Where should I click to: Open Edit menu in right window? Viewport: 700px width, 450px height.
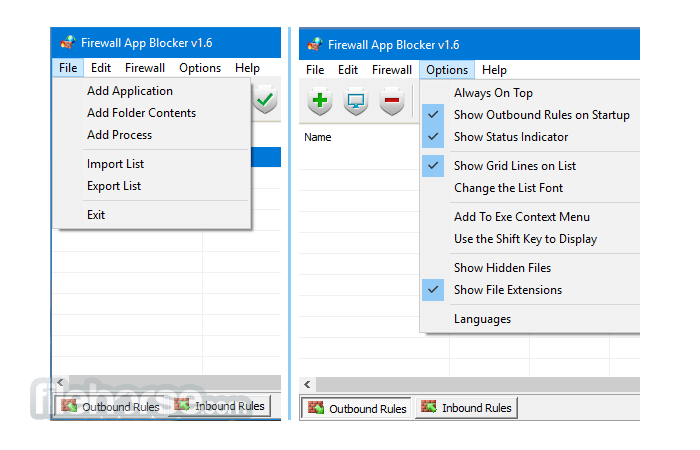point(348,70)
